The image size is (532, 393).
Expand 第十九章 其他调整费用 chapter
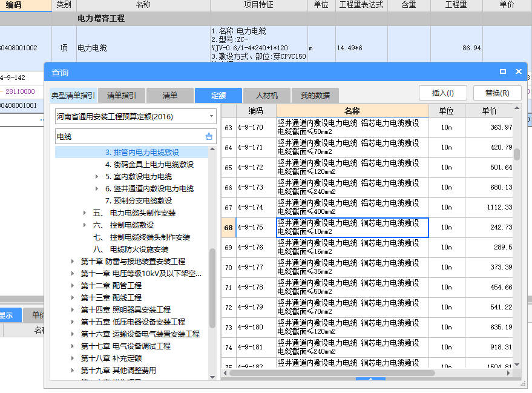72,370
